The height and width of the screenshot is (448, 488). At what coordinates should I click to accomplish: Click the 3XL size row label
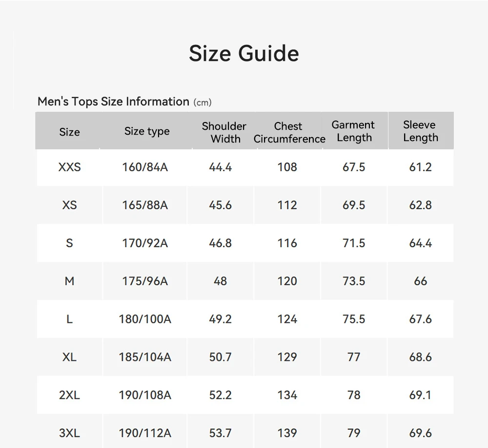point(69,433)
